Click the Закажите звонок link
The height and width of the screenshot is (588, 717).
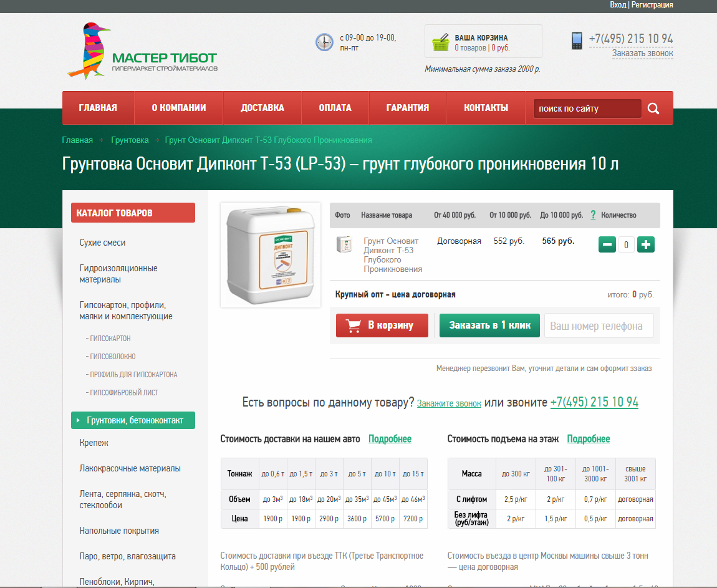point(449,403)
